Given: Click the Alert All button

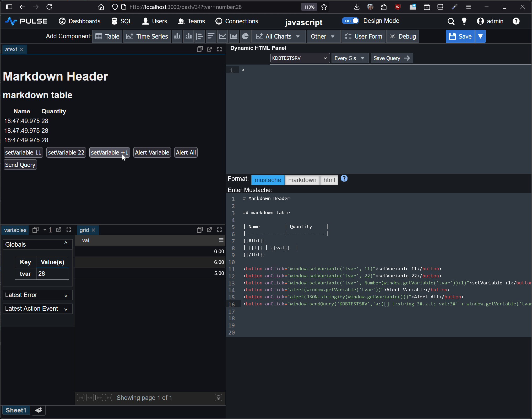Looking at the screenshot, I should click(186, 152).
